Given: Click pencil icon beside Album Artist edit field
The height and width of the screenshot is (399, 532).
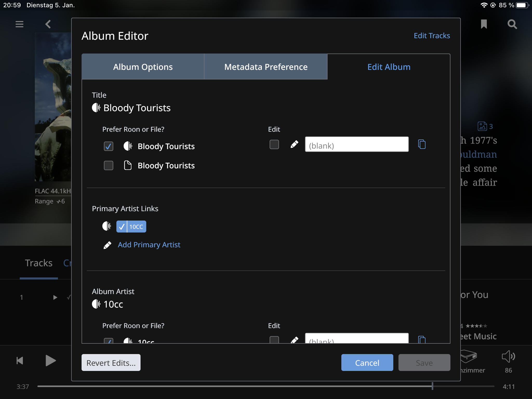Looking at the screenshot, I should pos(294,340).
